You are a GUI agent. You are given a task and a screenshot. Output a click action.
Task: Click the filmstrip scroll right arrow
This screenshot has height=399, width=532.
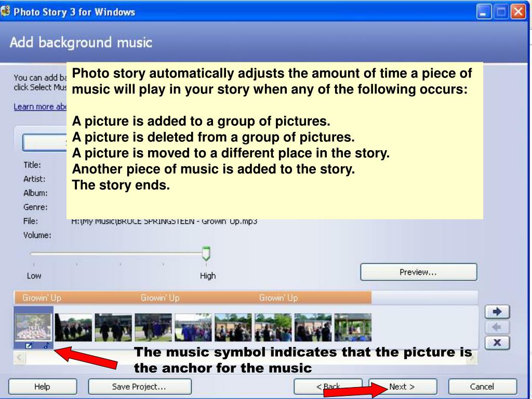pos(472,357)
